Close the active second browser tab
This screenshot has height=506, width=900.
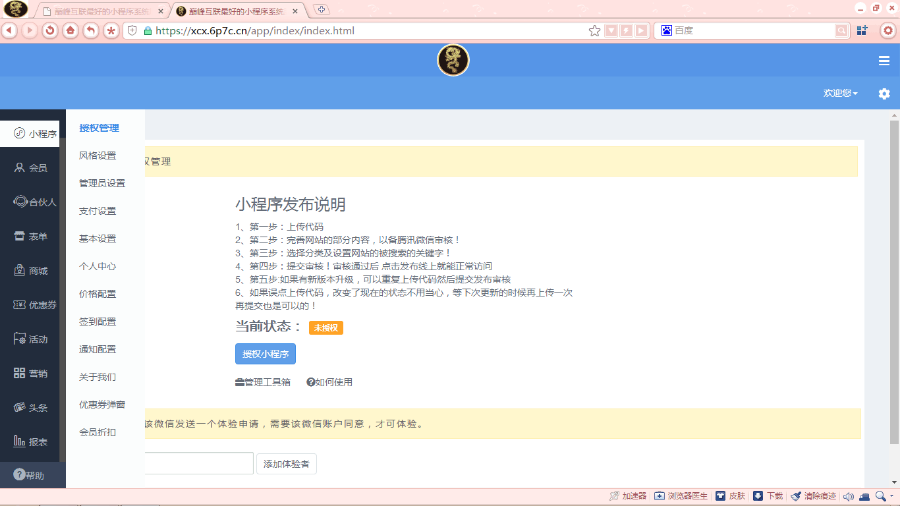(295, 11)
